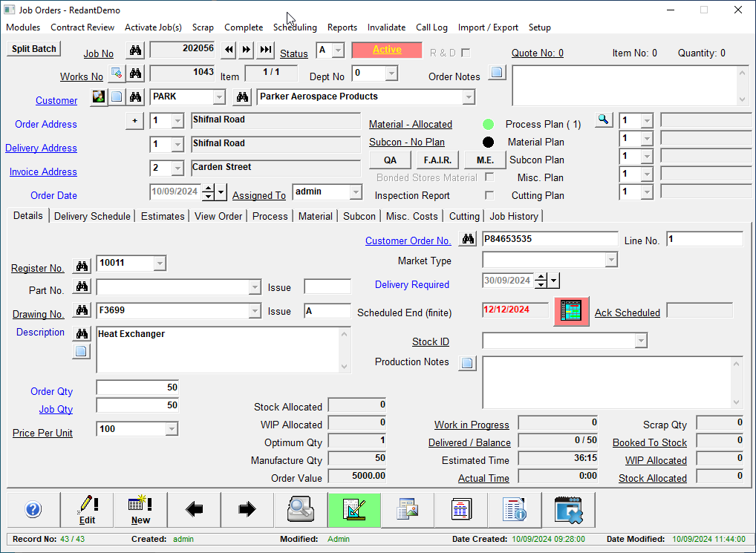This screenshot has height=553, width=756.
Task: Click the F.A.I.R. button
Action: pos(438,160)
